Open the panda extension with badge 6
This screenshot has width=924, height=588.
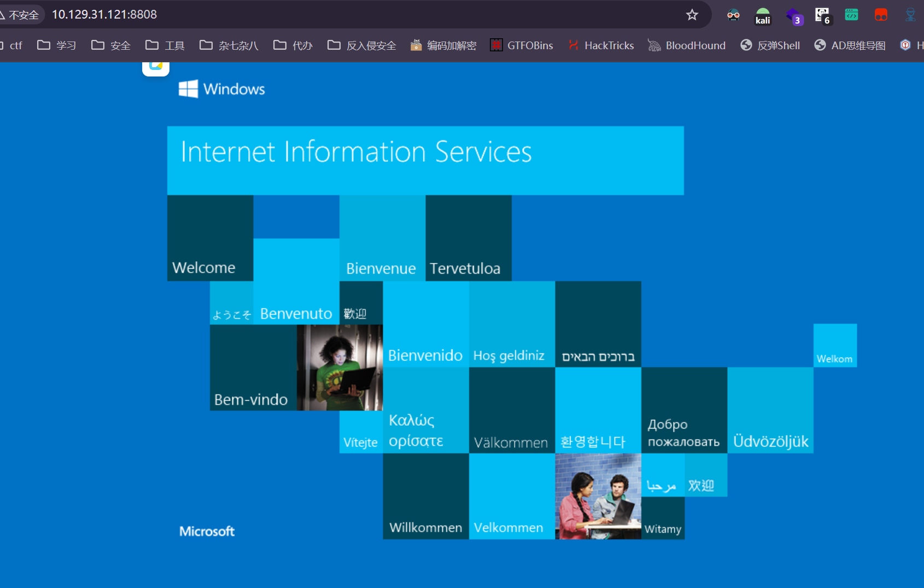(x=822, y=15)
